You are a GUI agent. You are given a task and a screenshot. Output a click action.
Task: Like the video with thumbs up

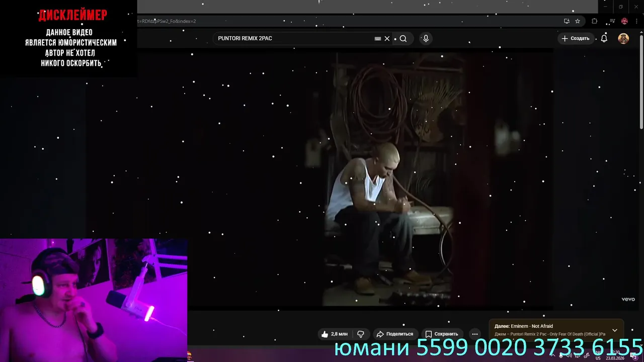[x=334, y=334]
